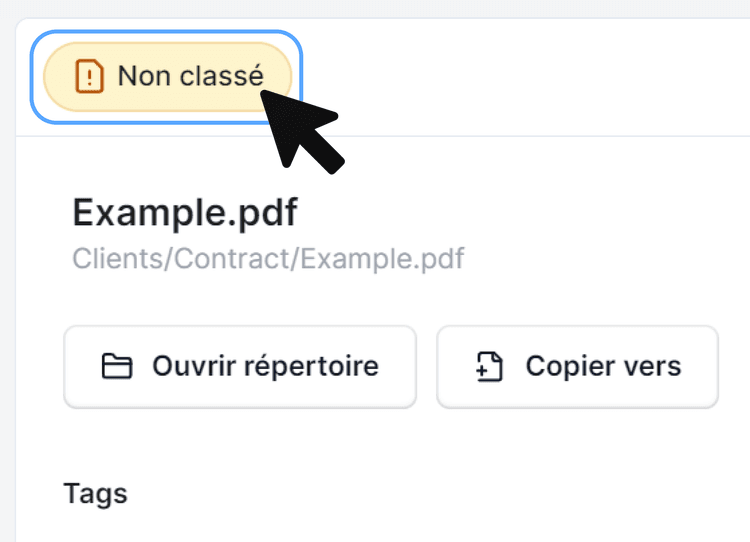The width and height of the screenshot is (750, 542).
Task: Click the Example.pdf file title
Action: point(185,213)
